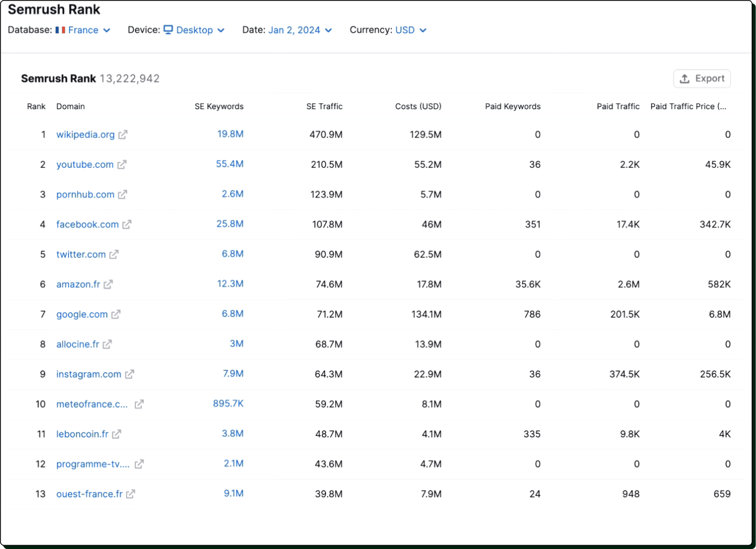The image size is (756, 549).
Task: Click the Domain column header
Action: coord(71,106)
